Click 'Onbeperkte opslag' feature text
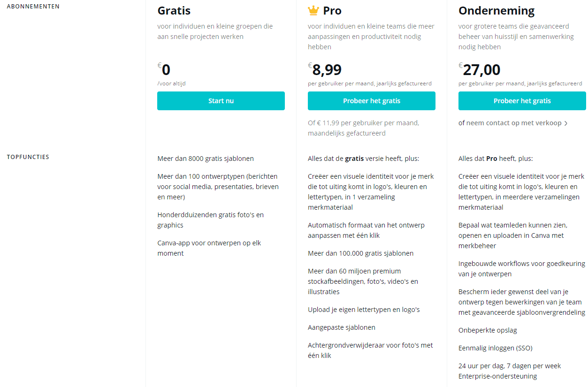 coord(488,330)
